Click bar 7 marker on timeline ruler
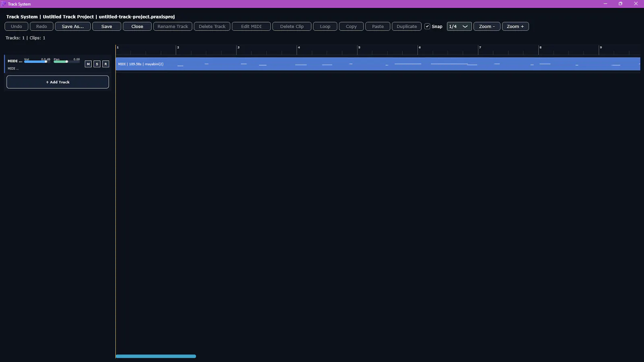The image size is (644, 362). [480, 47]
